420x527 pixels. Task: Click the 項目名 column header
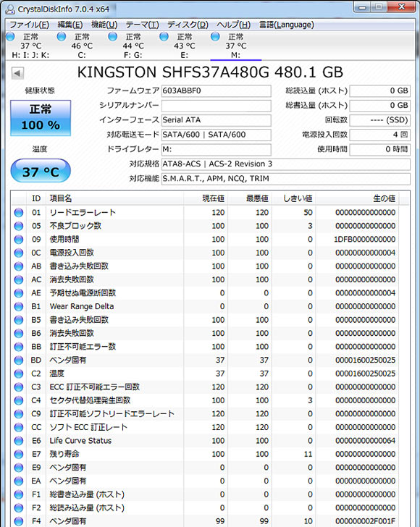pyautogui.click(x=115, y=198)
